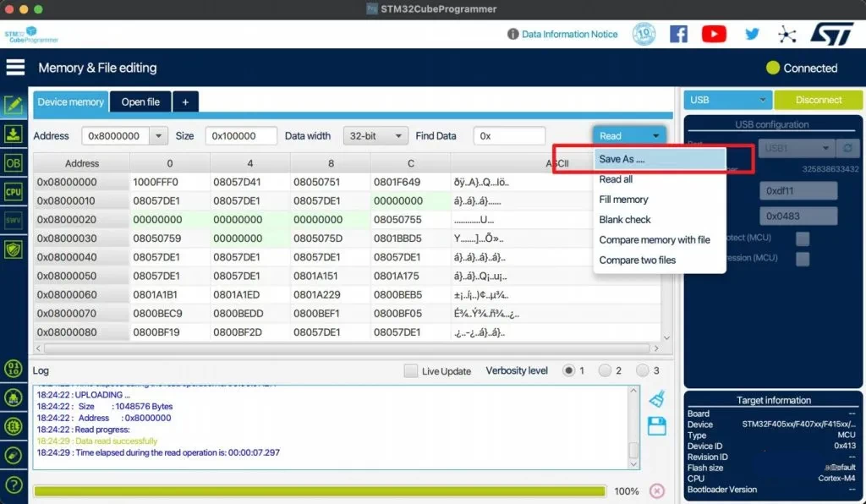This screenshot has width=866, height=504.
Task: Click the 'Data read successfully' log line
Action: pos(97,441)
